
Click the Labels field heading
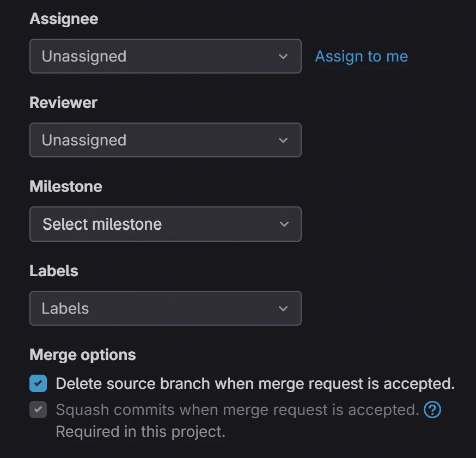pos(54,271)
